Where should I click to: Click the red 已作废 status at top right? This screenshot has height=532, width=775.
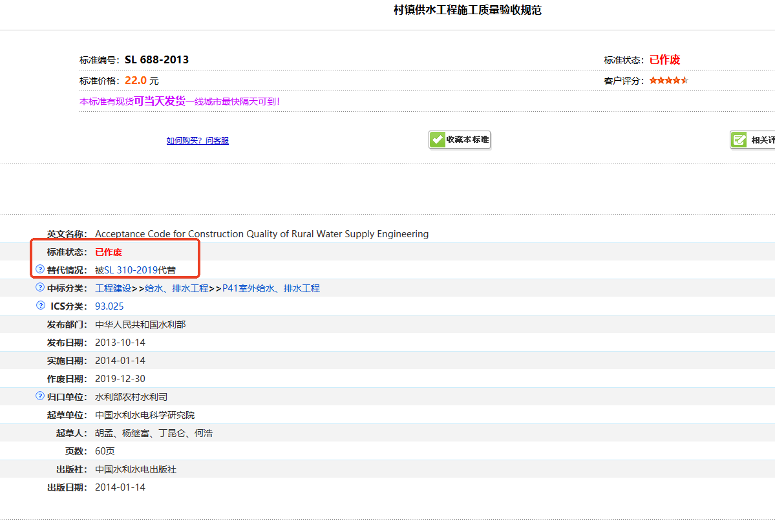coord(664,60)
